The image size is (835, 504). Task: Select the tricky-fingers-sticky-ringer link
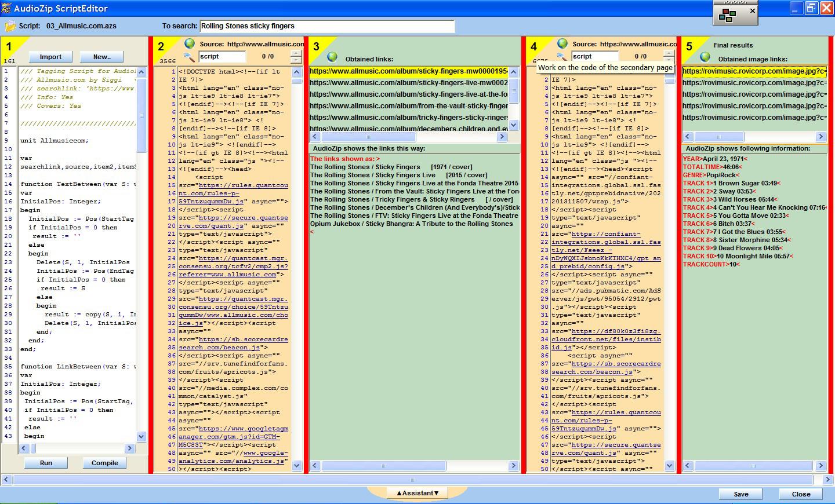click(x=409, y=118)
